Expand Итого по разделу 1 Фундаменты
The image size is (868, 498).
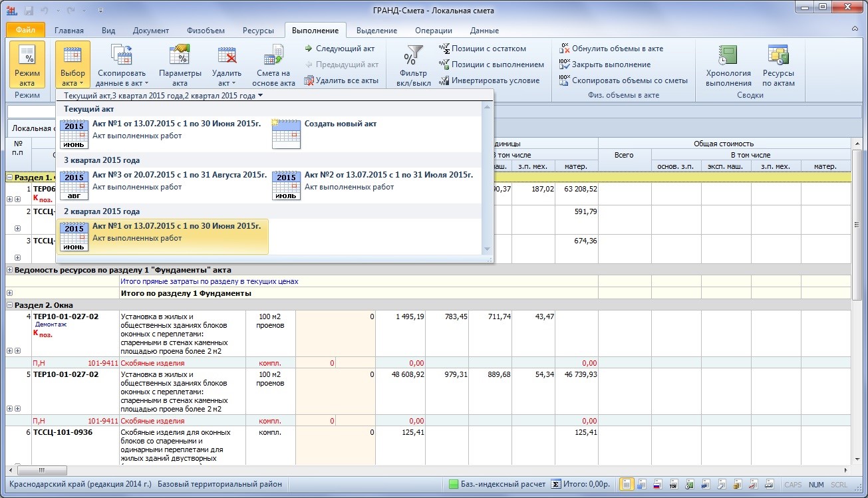pos(9,293)
